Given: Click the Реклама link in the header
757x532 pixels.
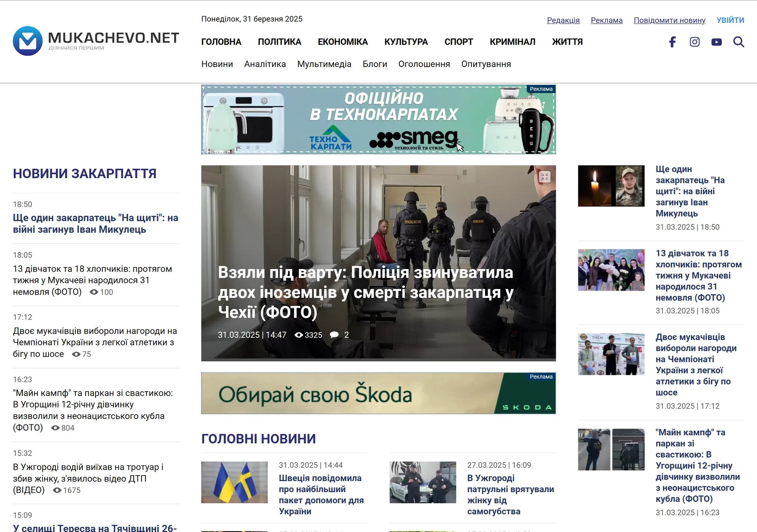Looking at the screenshot, I should click(x=606, y=20).
